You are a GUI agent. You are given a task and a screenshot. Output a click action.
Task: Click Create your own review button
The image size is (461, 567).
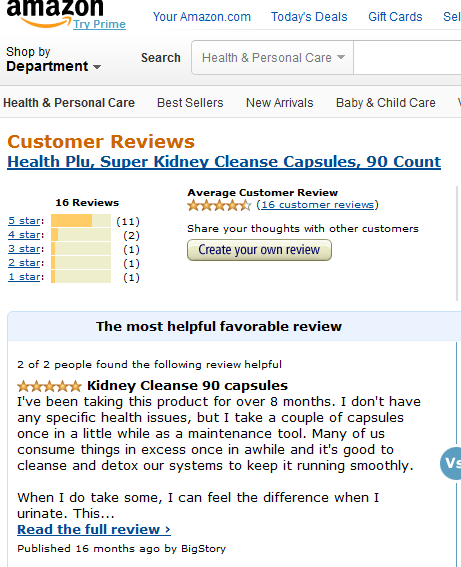coord(259,250)
